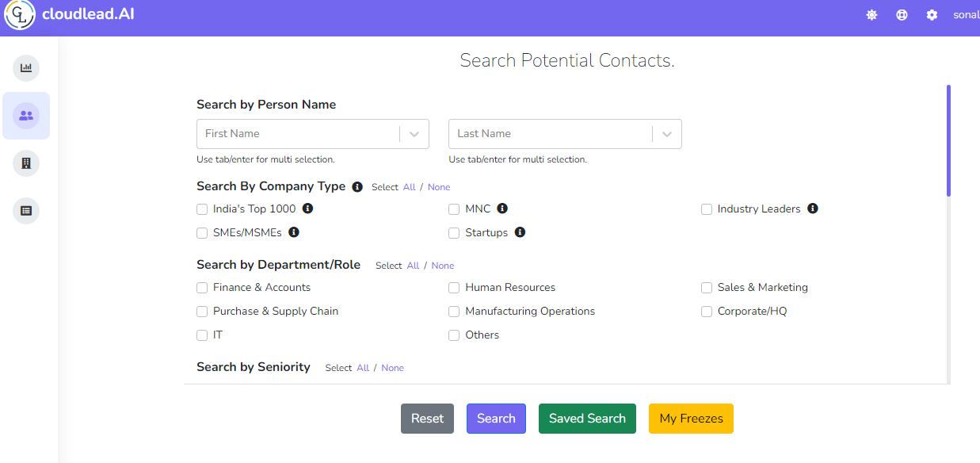This screenshot has width=980, height=463.
Task: Expand the Last Name dropdown arrow
Action: 667,134
